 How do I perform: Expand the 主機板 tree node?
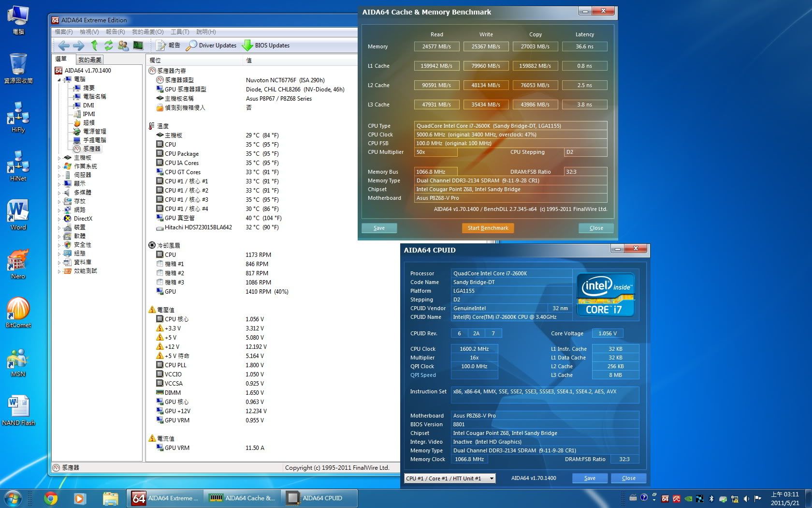(59, 158)
